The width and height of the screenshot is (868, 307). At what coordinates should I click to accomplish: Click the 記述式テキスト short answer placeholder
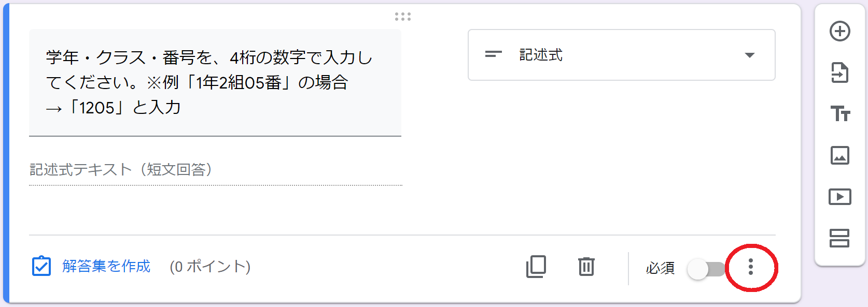tap(121, 170)
